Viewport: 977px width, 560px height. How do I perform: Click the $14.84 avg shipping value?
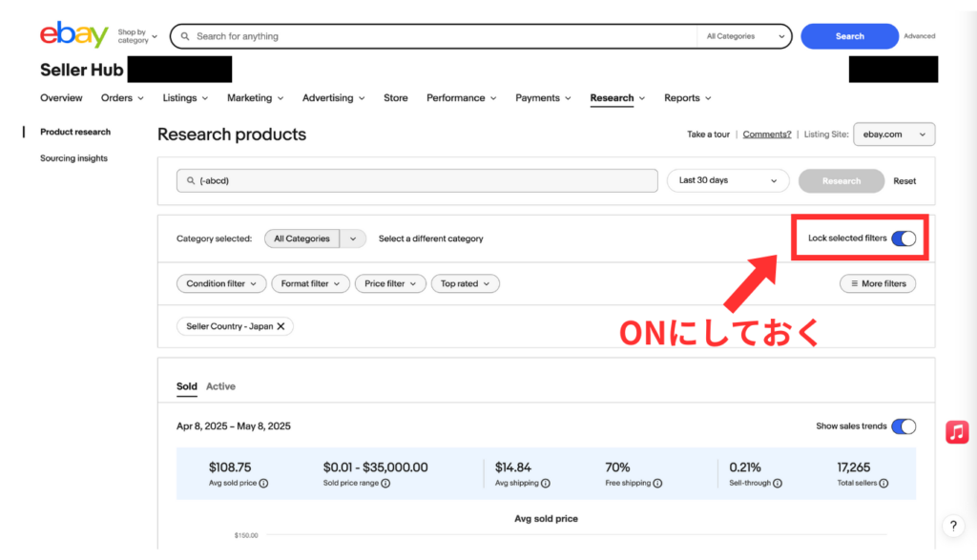[x=512, y=467]
